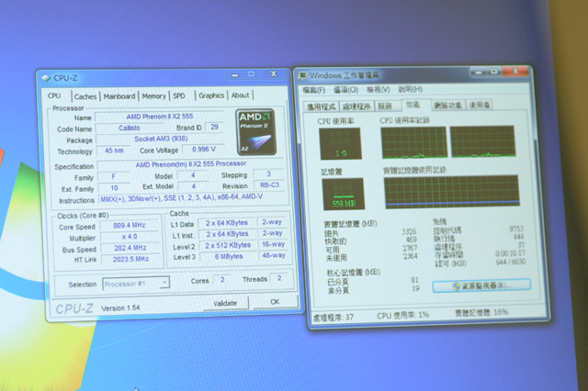Click the Specification field text
The image size is (588, 391).
(190, 164)
